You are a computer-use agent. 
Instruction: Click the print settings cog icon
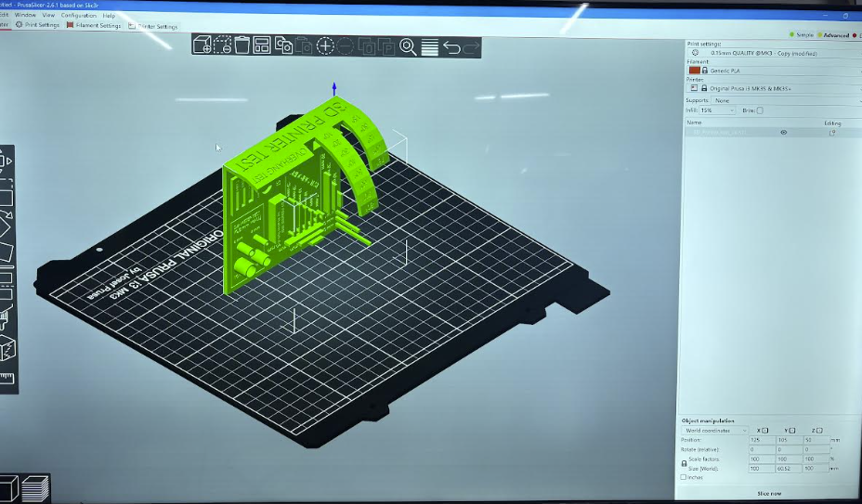(x=695, y=53)
